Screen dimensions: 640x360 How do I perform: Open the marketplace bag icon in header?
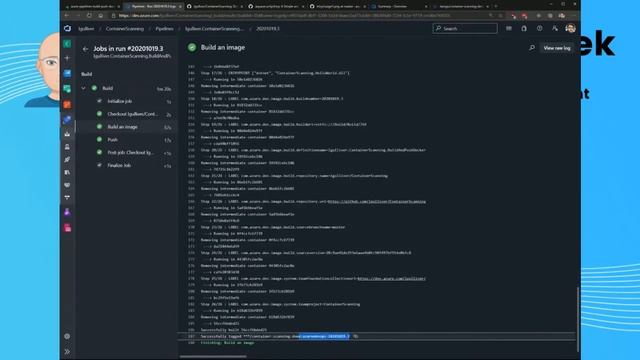click(524, 29)
